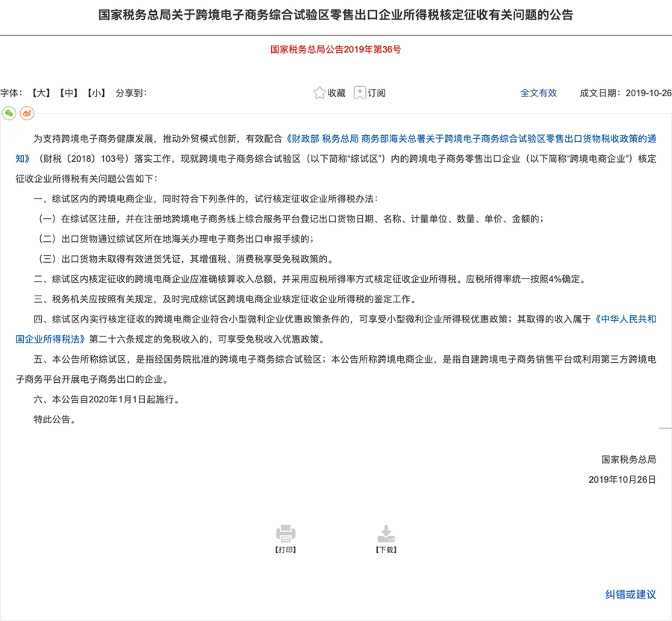The width and height of the screenshot is (672, 621).
Task: Set font size to 小 (small)
Action: (96, 93)
